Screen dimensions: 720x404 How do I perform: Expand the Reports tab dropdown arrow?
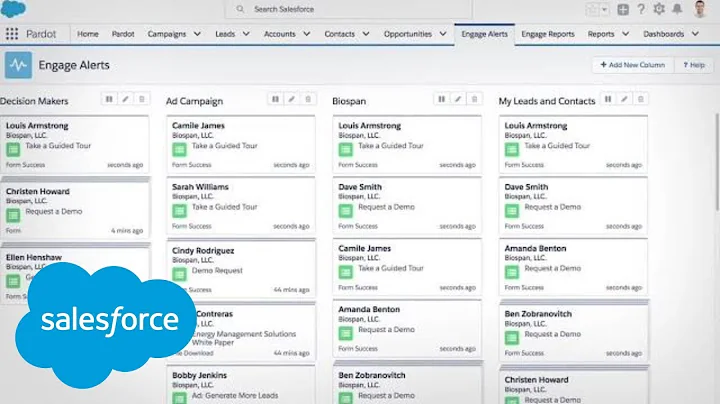625,34
